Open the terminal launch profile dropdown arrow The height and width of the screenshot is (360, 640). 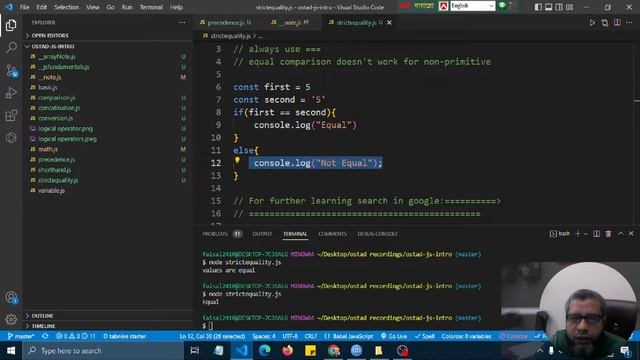click(585, 234)
